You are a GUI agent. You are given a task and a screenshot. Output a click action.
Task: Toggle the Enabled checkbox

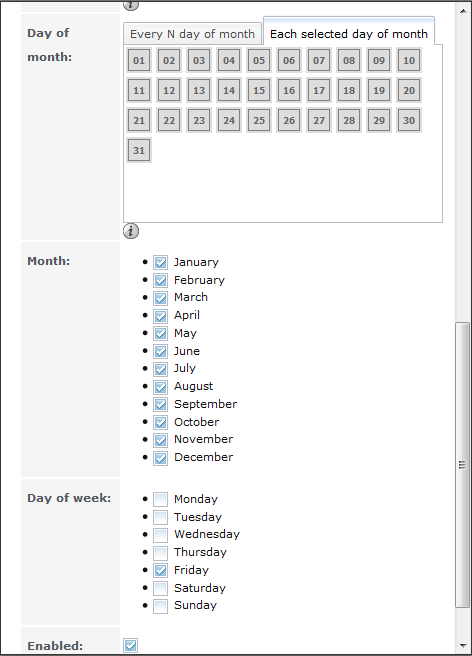pyautogui.click(x=131, y=645)
